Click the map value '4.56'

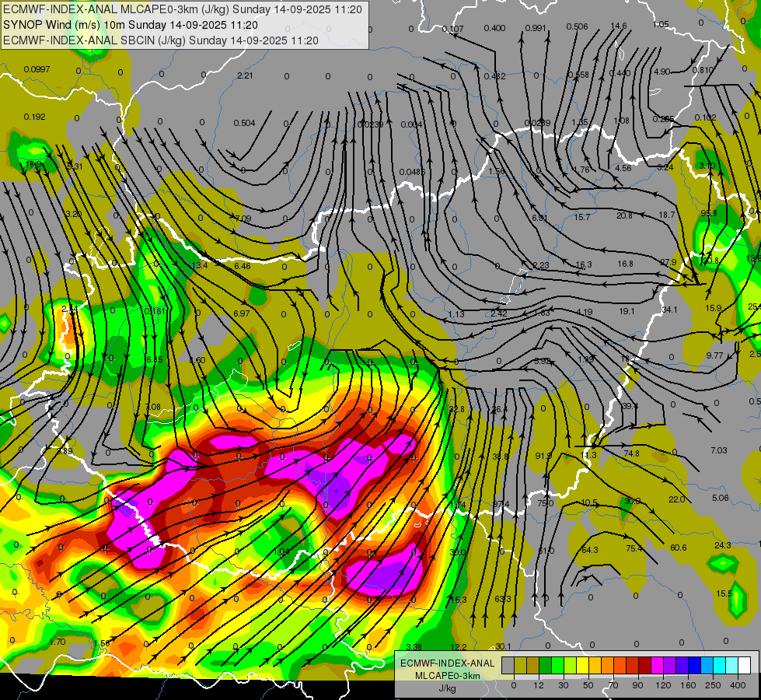pyautogui.click(x=623, y=168)
